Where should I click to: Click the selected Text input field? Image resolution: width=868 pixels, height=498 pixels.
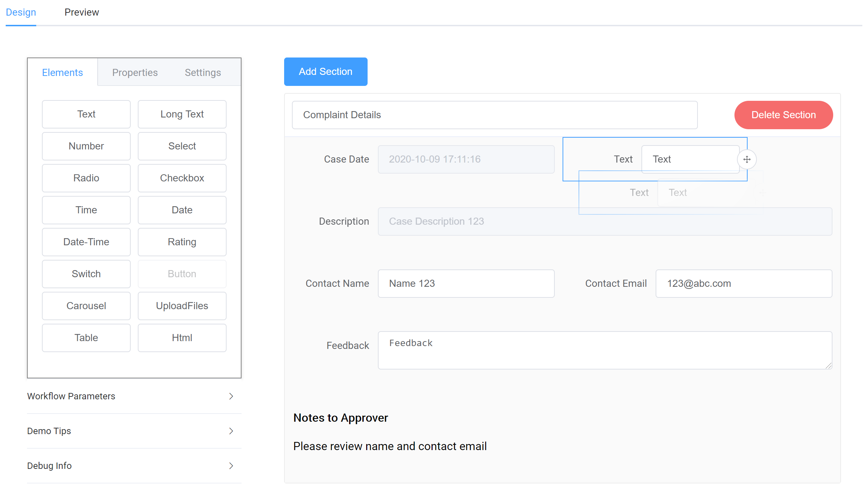[690, 159]
